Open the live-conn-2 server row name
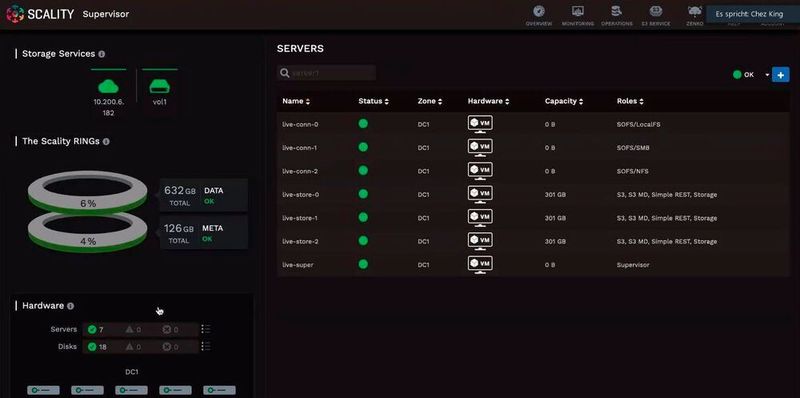This screenshot has width=800, height=398. pyautogui.click(x=300, y=171)
